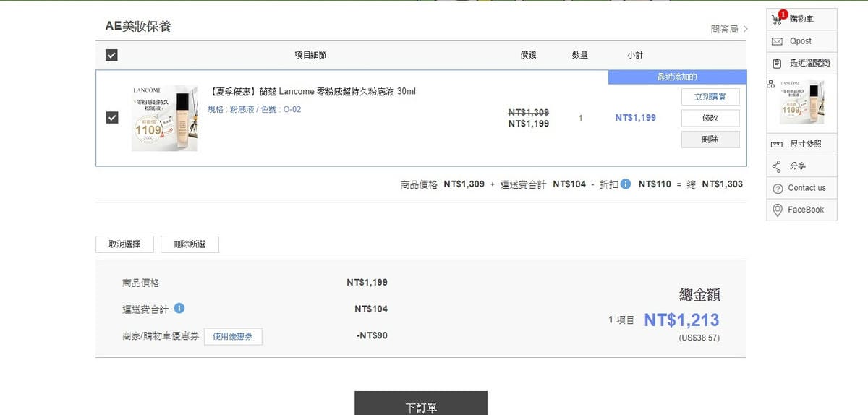Open recently viewed items clipboard icon

[x=778, y=63]
